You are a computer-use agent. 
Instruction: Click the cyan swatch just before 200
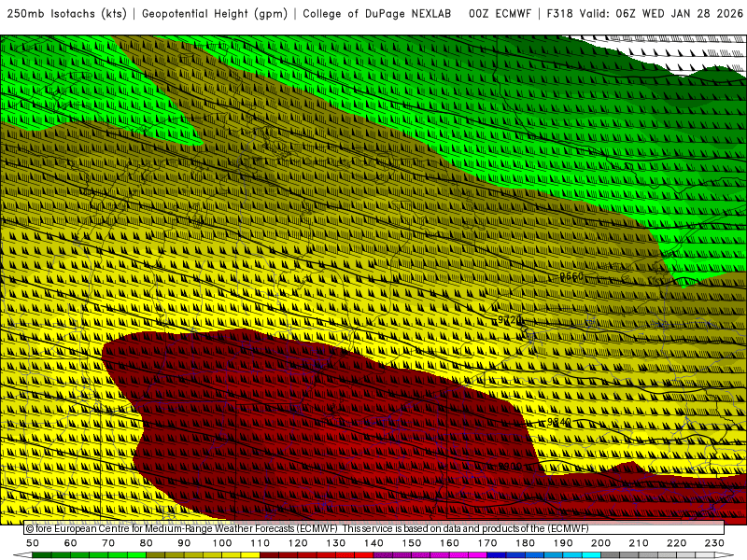591,555
